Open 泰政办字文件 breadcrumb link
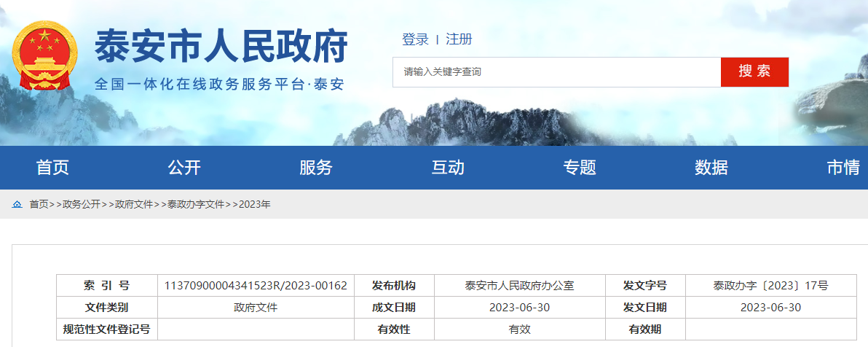This screenshot has width=868, height=347. [196, 205]
